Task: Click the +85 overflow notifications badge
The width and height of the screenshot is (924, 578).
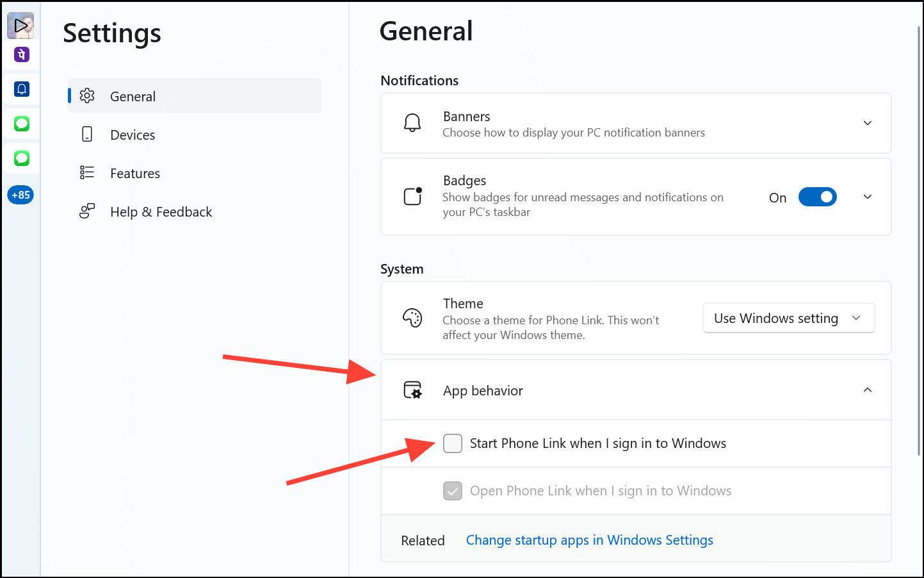Action: coord(21,194)
